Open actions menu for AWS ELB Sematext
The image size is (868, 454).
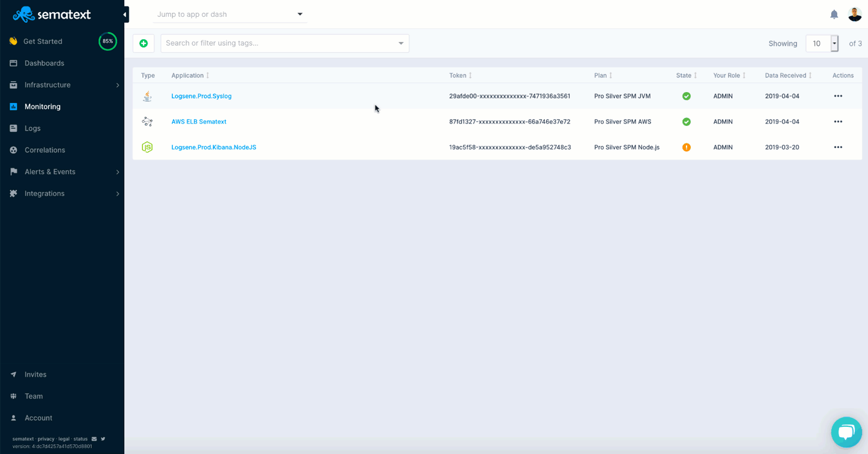tap(838, 122)
